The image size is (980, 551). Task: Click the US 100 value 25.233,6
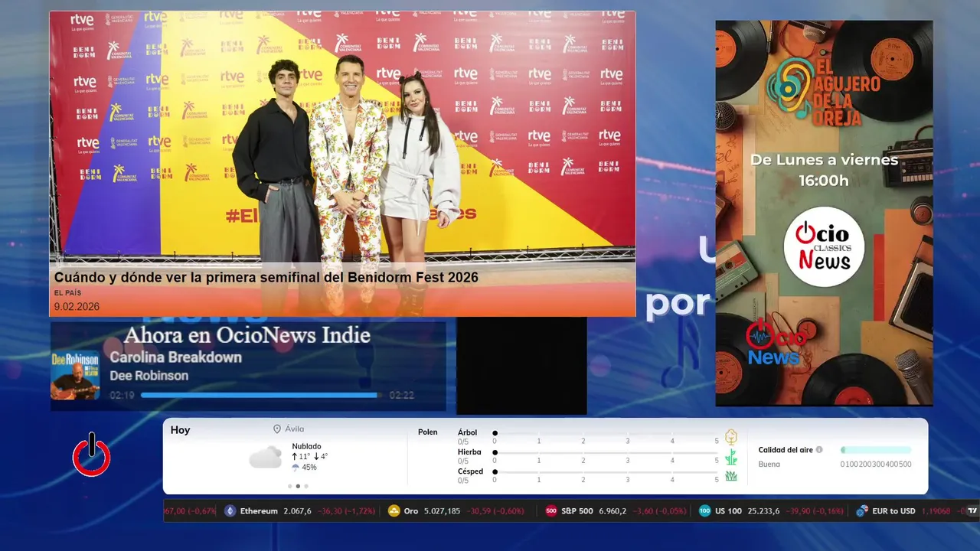pos(764,511)
